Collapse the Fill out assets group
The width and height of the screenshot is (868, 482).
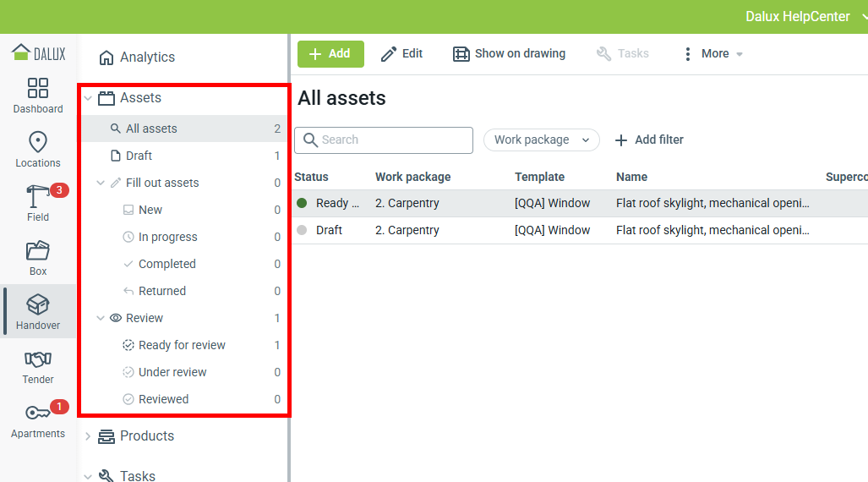point(101,183)
